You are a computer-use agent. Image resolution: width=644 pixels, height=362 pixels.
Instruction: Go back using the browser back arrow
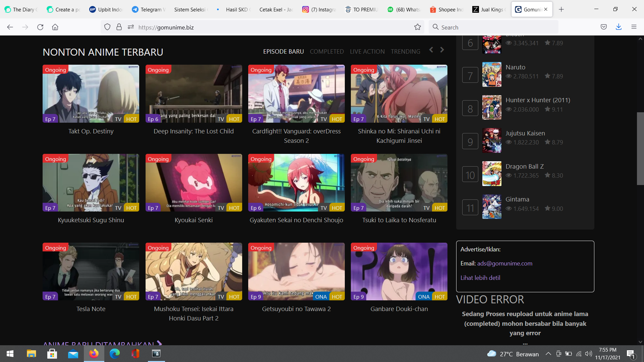pyautogui.click(x=10, y=27)
